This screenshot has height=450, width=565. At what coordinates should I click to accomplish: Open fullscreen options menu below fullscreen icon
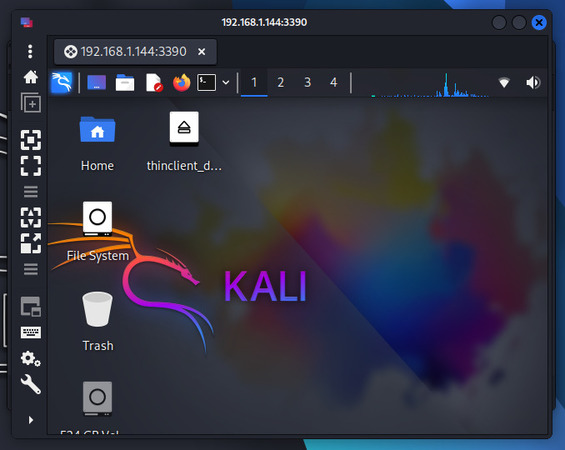31,192
